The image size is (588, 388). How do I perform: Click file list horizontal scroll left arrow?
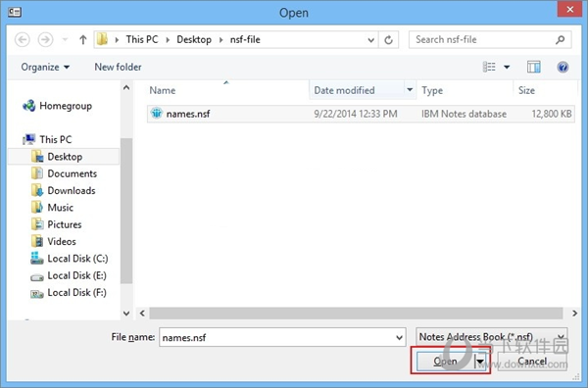pos(142,313)
